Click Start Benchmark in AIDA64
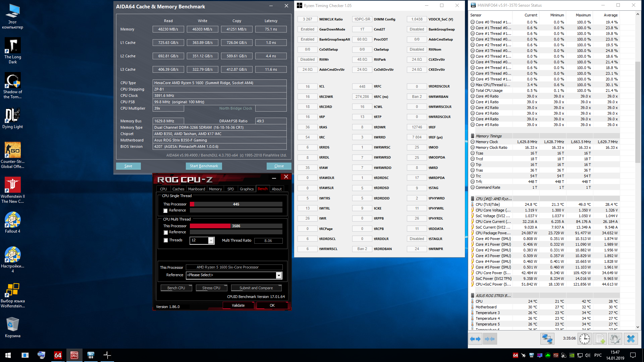Screen dimensions: 644x362 204,166
